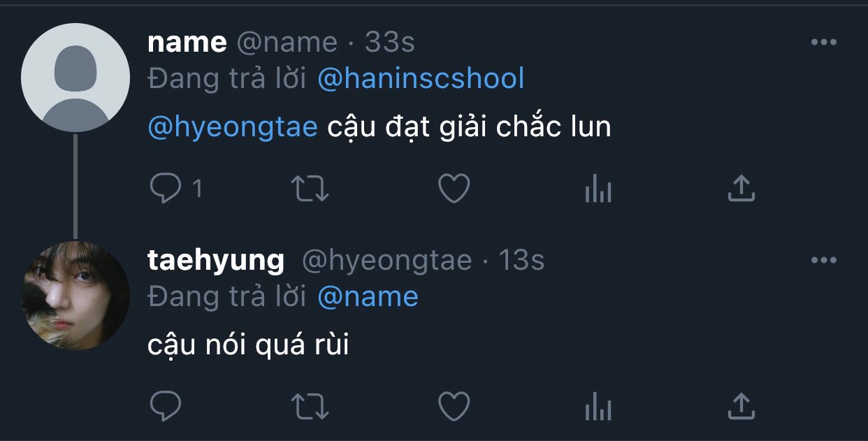This screenshot has height=441, width=868.
Task: Reply to taehyung's tweet
Action: (166, 406)
